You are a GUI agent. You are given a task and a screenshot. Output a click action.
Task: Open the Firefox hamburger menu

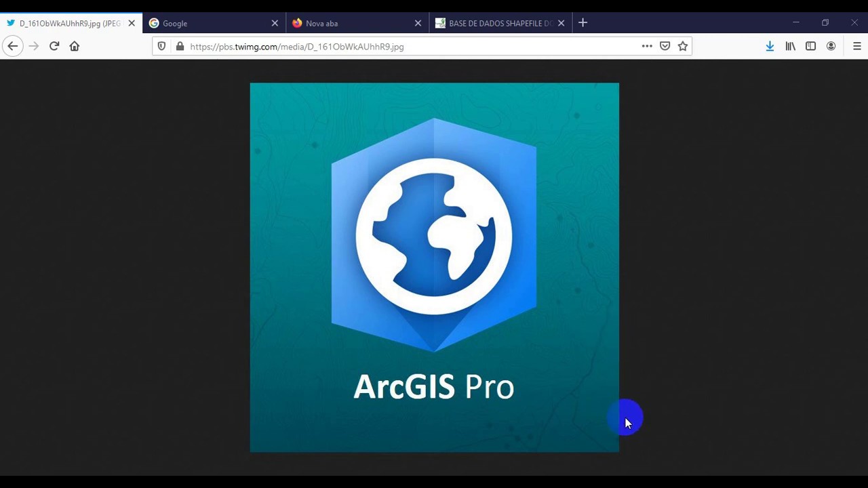(856, 46)
